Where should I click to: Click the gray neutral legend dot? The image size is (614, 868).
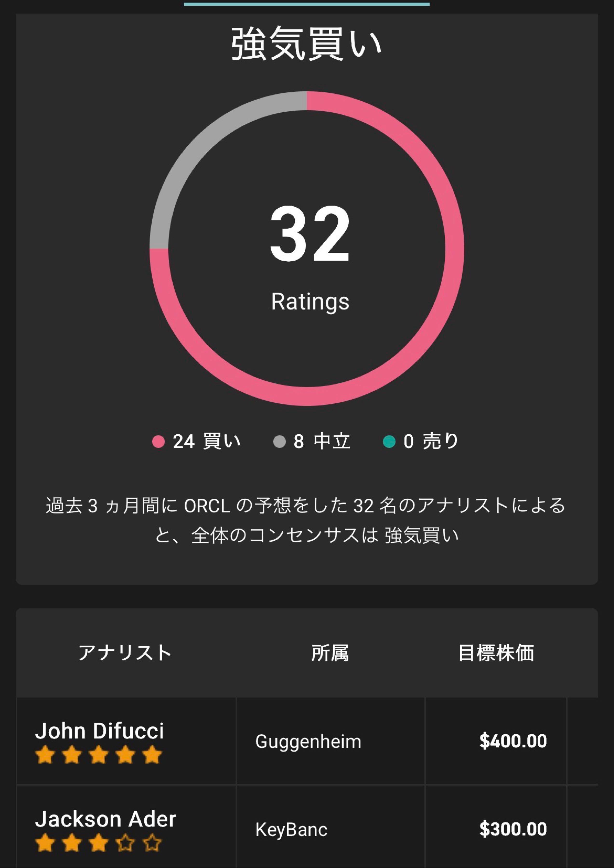(280, 441)
